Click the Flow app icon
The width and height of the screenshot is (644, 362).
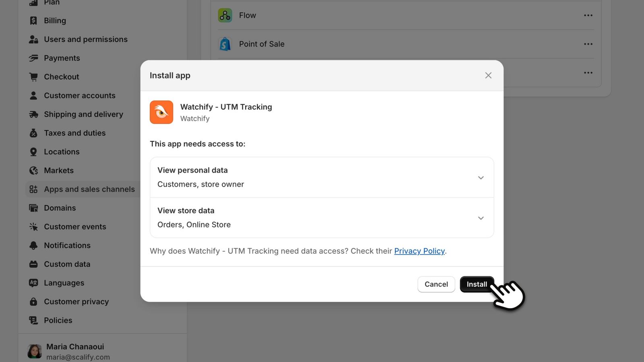pos(225,15)
